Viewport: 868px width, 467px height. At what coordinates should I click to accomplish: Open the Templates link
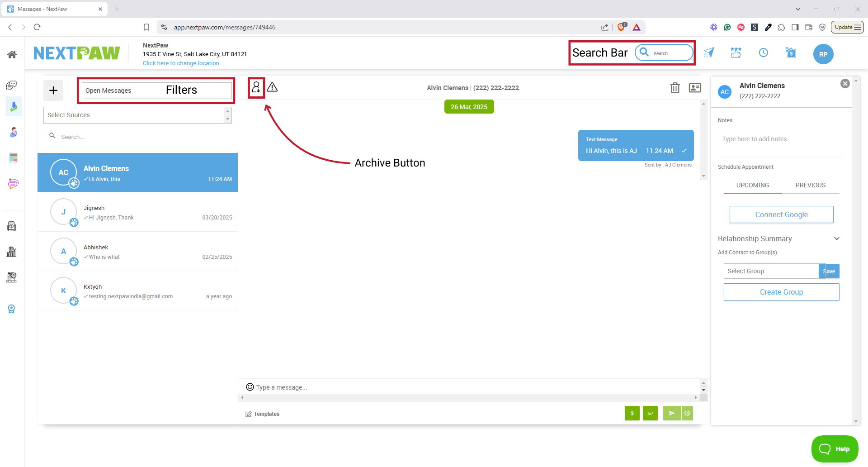[x=262, y=414]
